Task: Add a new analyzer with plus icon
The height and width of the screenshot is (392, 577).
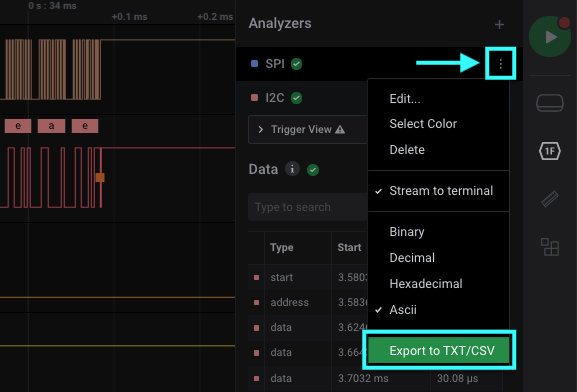Action: (x=499, y=25)
